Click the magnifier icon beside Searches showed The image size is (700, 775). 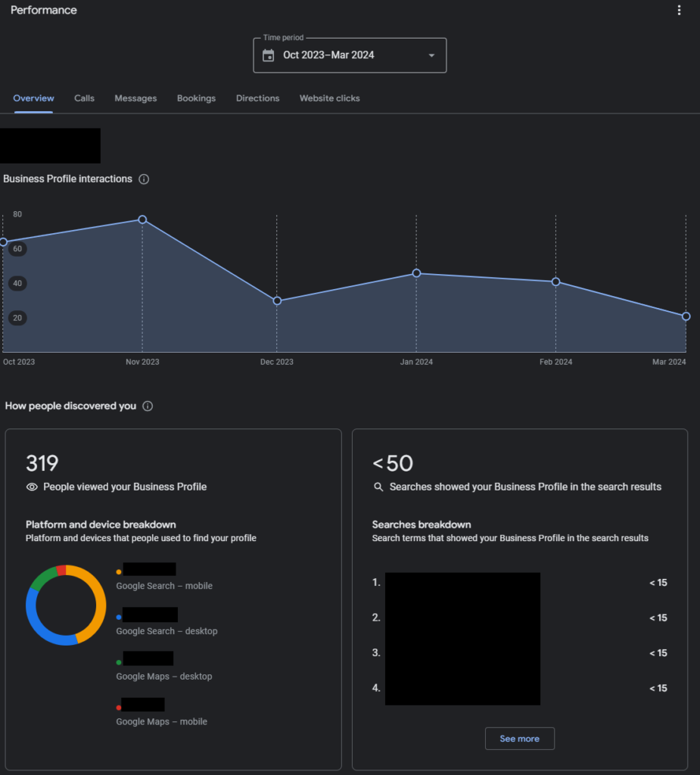coord(378,487)
